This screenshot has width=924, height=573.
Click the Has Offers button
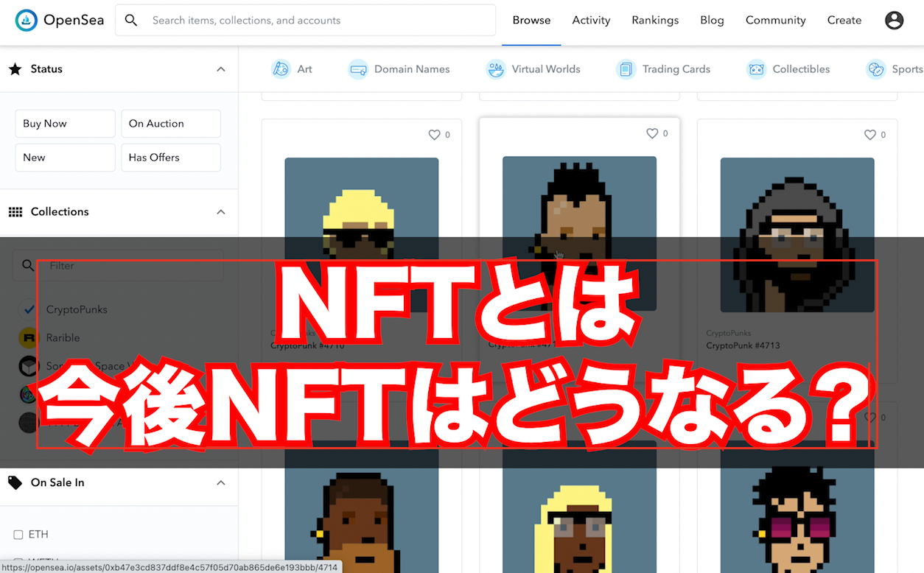pyautogui.click(x=170, y=158)
